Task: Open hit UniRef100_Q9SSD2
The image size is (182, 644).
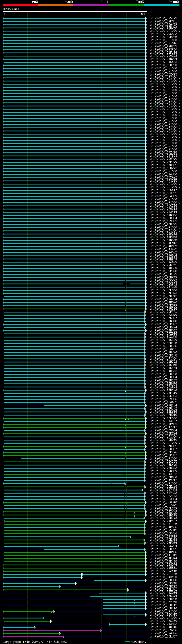Action: point(163,34)
